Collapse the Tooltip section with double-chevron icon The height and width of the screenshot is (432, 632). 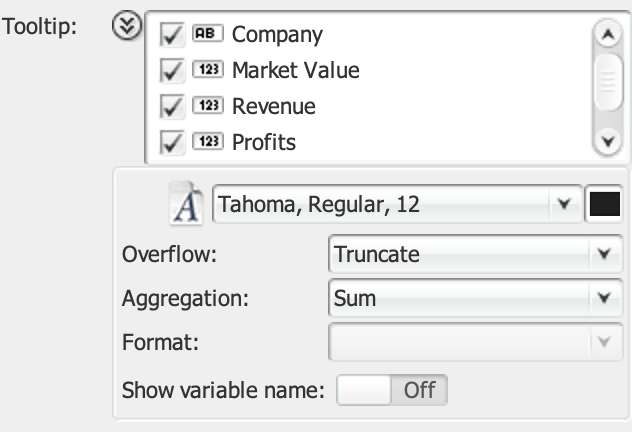tap(127, 27)
